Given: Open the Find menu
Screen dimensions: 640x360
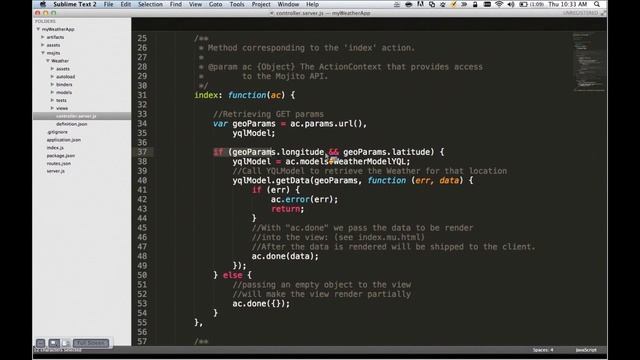Looking at the screenshot, I should point(176,4).
